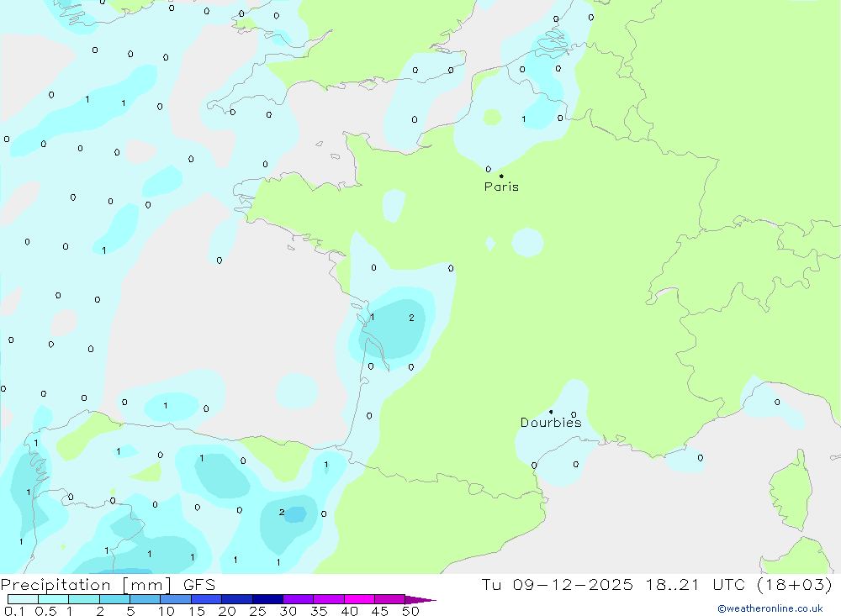Viewport: 841px width, 616px height.
Task: Click the legend scale label 35
Action: click(319, 611)
